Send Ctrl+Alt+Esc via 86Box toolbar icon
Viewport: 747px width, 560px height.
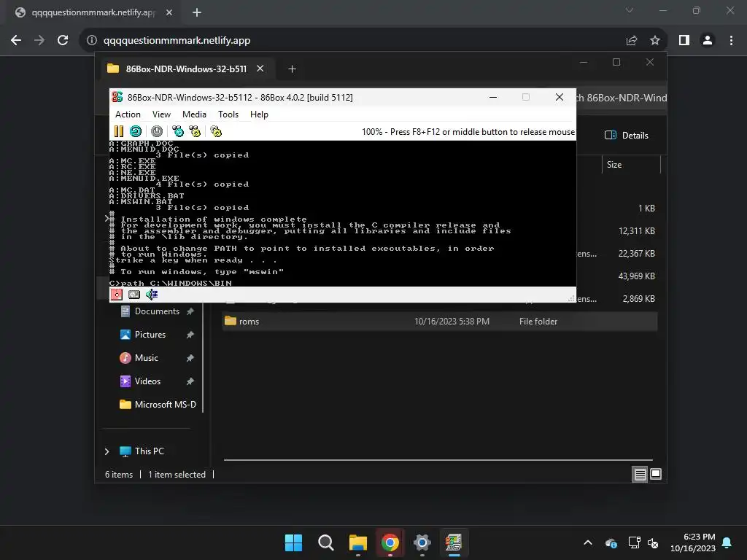point(195,131)
